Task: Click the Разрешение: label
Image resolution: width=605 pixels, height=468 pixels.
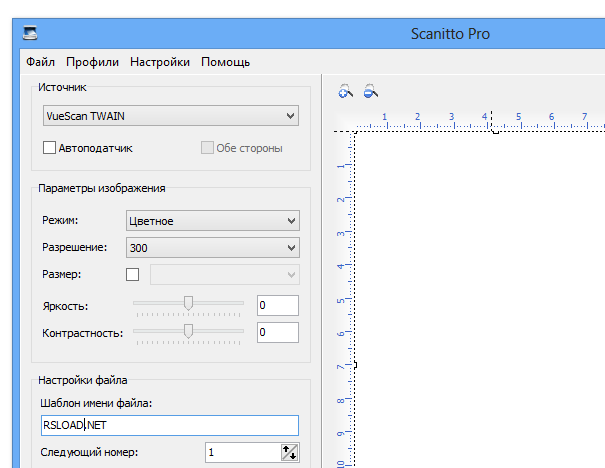Action: [74, 247]
